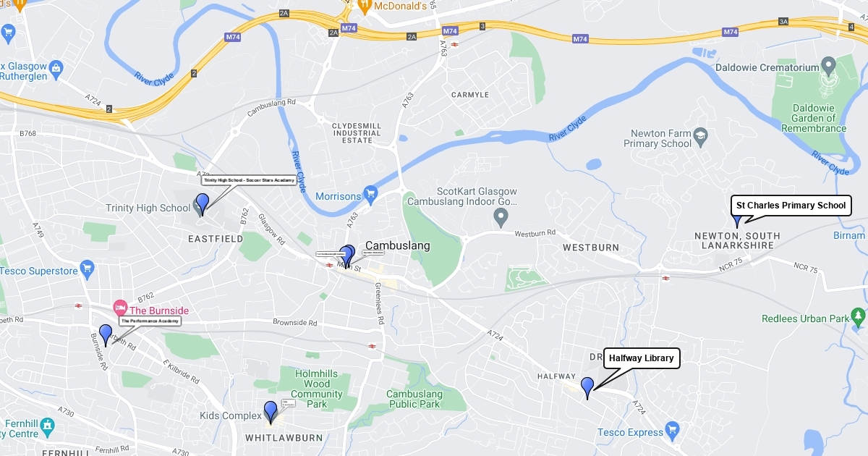Open the Tesco Express shopping icon
The height and width of the screenshot is (456, 868).
pyautogui.click(x=673, y=430)
